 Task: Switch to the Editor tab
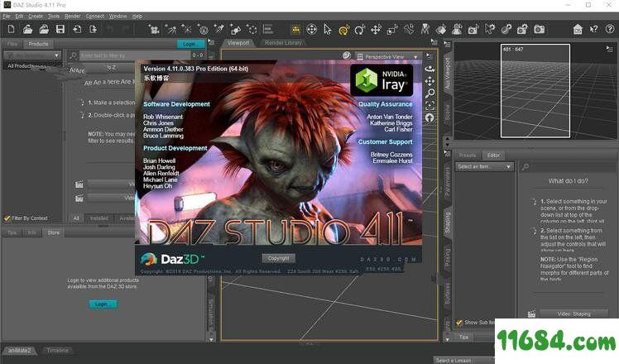pyautogui.click(x=493, y=156)
